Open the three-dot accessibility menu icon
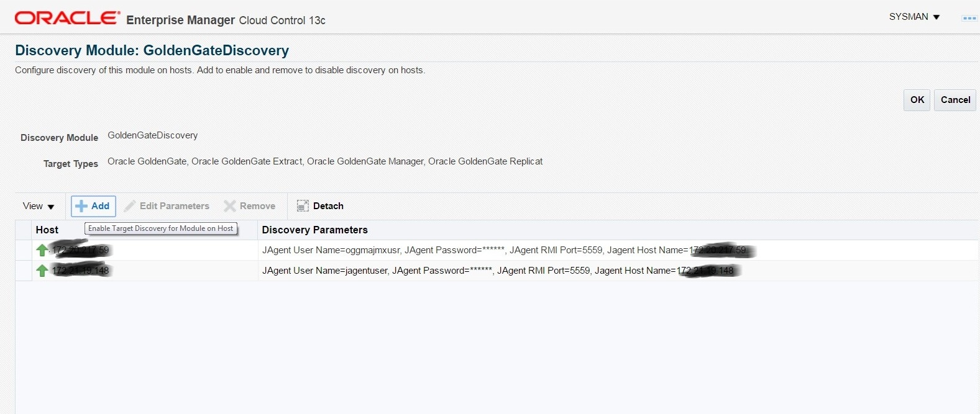Image resolution: width=980 pixels, height=414 pixels. [969, 18]
